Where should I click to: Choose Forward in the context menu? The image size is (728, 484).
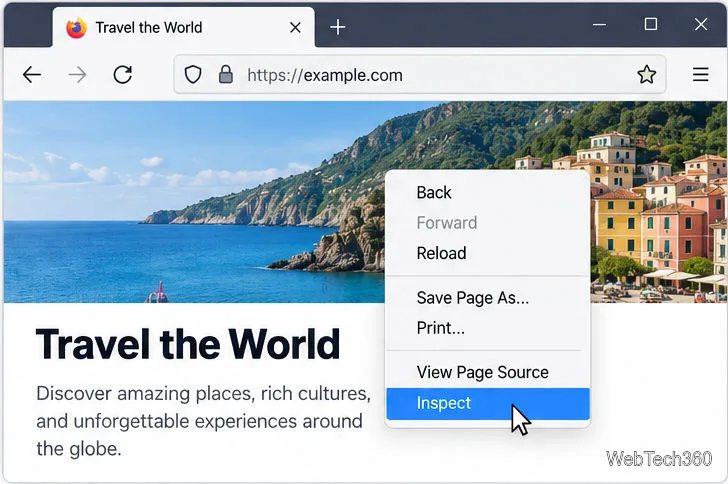pos(488,223)
